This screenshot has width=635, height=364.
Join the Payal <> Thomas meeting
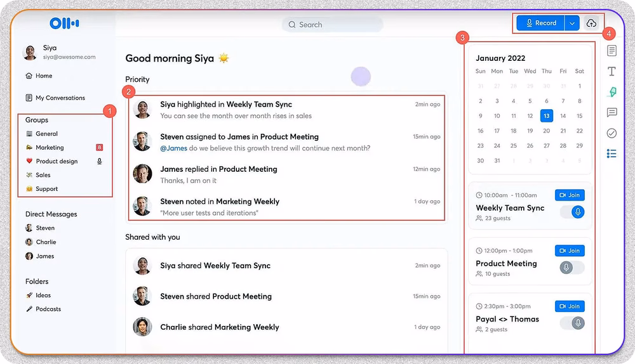tap(570, 306)
